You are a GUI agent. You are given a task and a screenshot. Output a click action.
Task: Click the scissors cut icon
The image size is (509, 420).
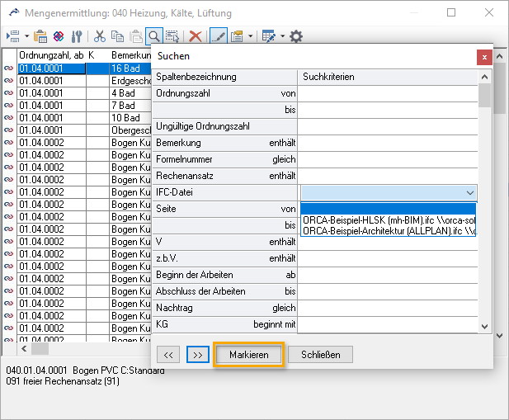(100, 36)
